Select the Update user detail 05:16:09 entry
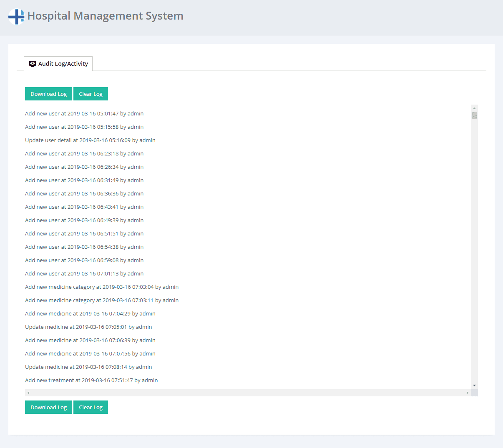503x448 pixels. point(90,140)
